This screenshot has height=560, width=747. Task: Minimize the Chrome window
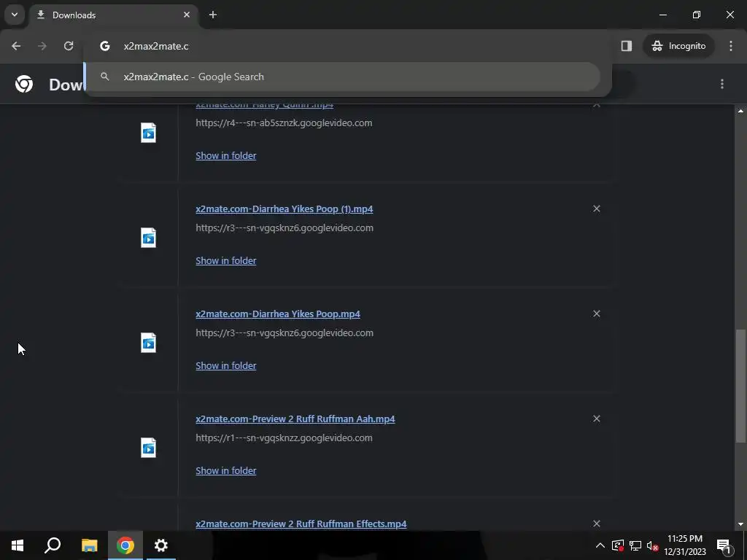[662, 15]
